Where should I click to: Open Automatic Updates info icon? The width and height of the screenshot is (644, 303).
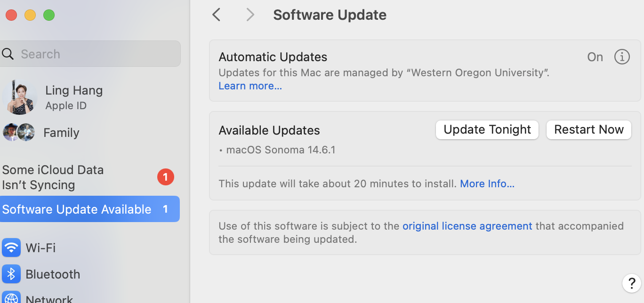pyautogui.click(x=622, y=57)
